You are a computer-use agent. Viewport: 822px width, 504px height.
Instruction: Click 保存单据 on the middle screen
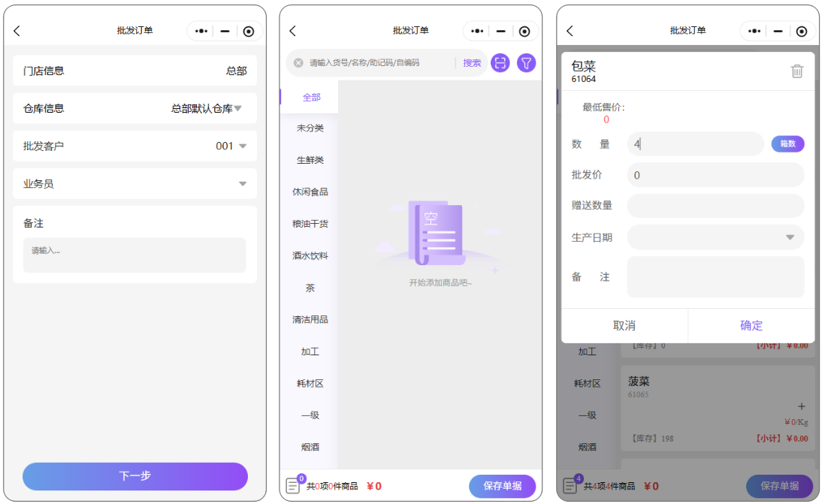click(x=502, y=486)
